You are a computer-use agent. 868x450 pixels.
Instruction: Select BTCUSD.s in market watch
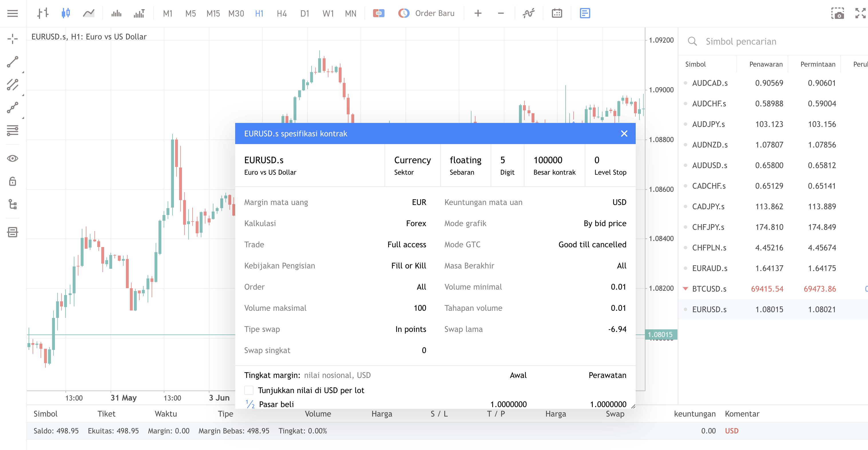click(x=709, y=289)
